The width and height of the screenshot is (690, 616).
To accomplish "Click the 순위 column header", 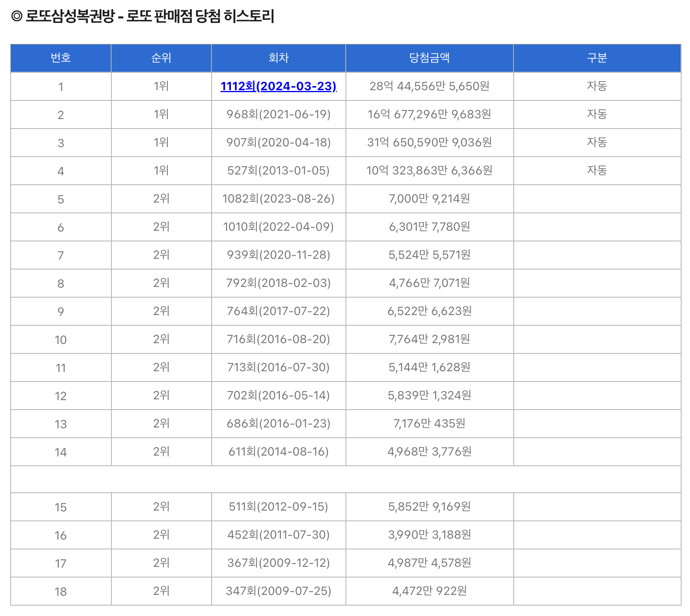I will pyautogui.click(x=161, y=58).
